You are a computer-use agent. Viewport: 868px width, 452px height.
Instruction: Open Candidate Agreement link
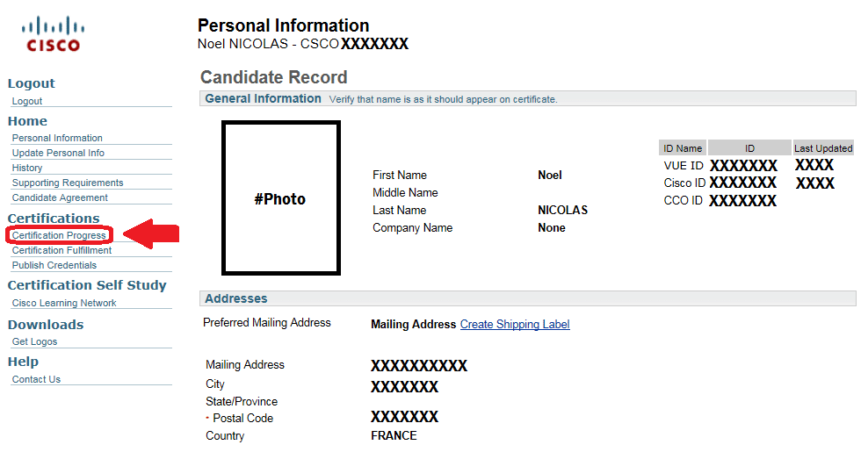[x=60, y=197]
